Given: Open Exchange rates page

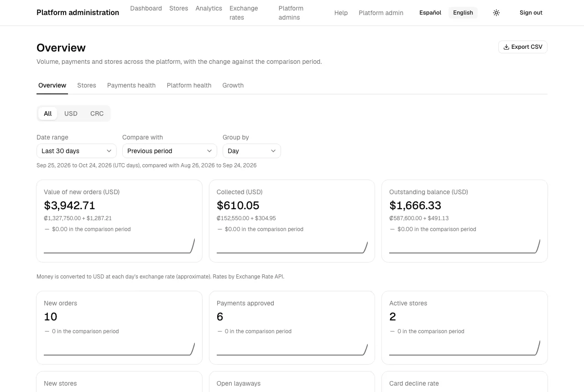Looking at the screenshot, I should 244,13.
